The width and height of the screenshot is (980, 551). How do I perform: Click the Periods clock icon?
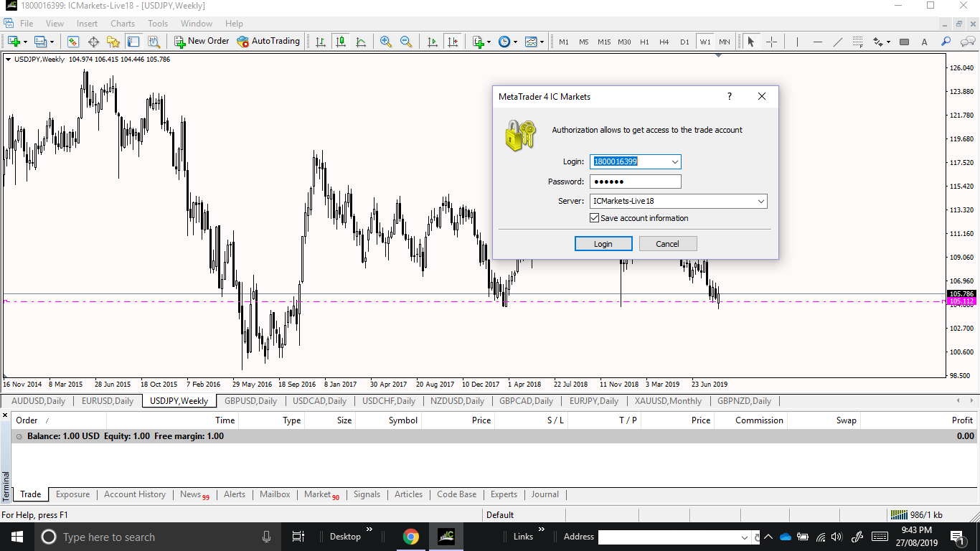[x=504, y=42]
